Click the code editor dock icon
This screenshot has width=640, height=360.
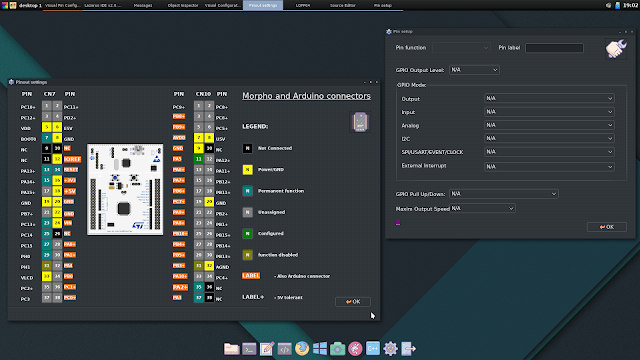[284, 349]
